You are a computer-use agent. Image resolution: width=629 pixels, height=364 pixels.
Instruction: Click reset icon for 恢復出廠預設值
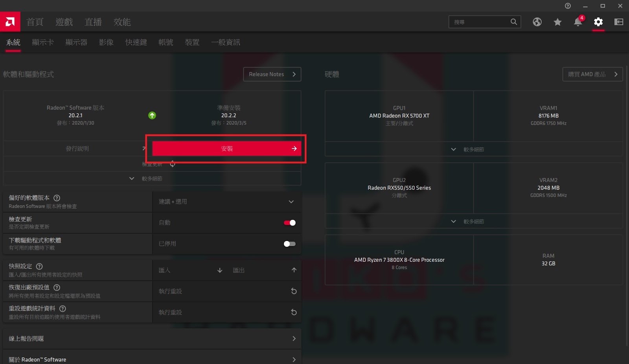[x=294, y=291]
